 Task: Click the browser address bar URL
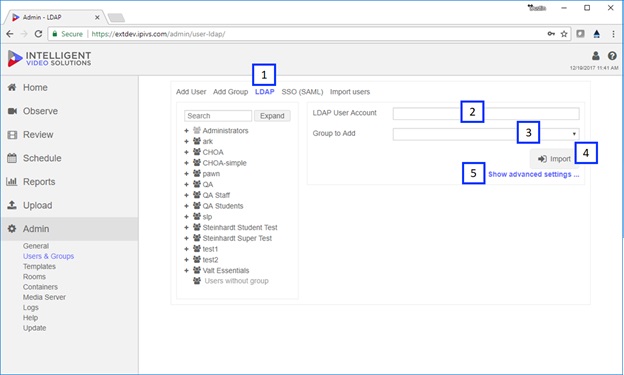158,34
